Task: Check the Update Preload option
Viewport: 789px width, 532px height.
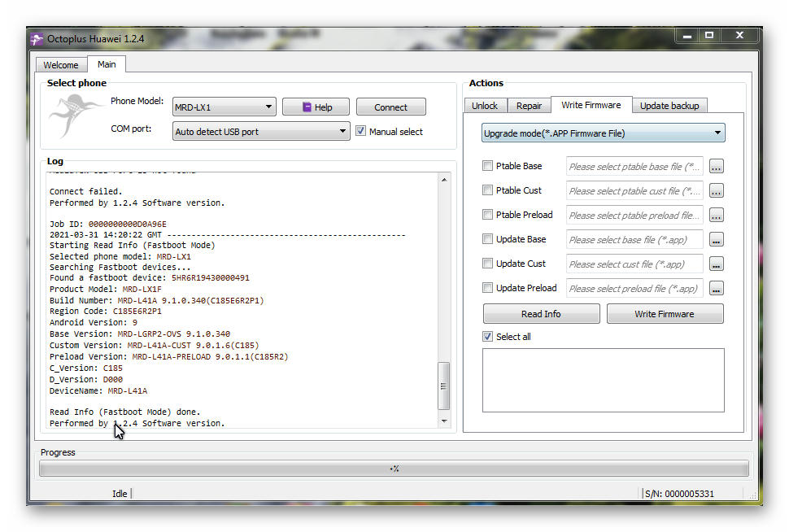Action: [x=487, y=288]
